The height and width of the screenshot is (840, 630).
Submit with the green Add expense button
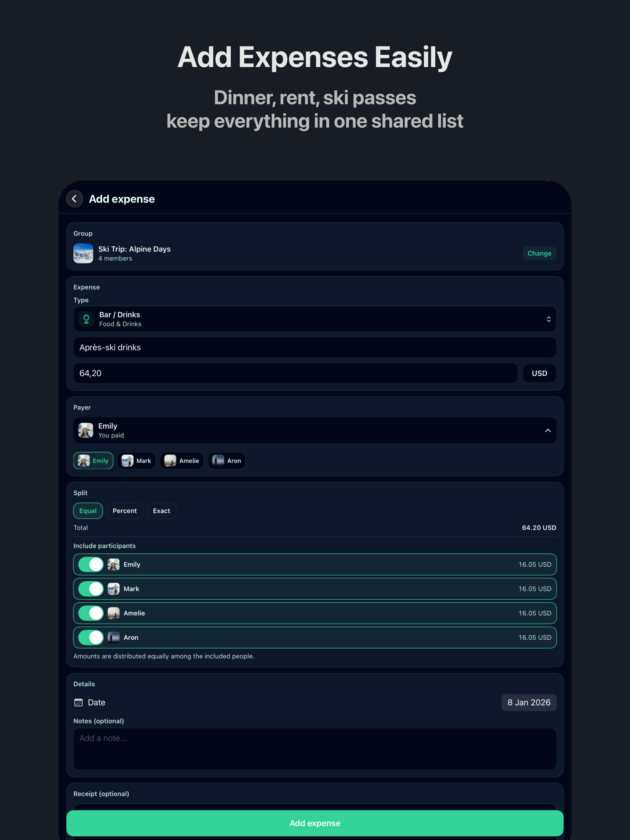coord(315,823)
